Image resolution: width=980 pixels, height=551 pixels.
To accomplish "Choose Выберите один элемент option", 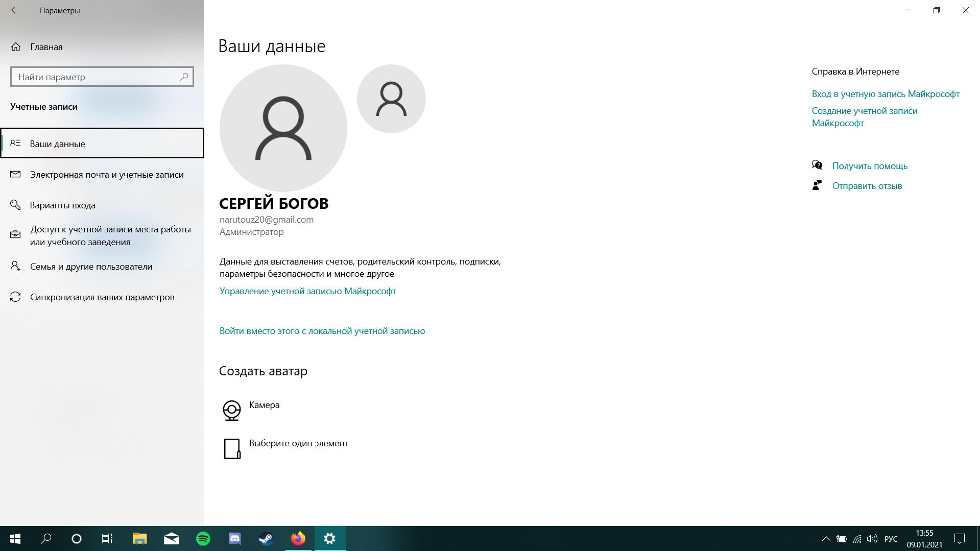I will coord(299,443).
